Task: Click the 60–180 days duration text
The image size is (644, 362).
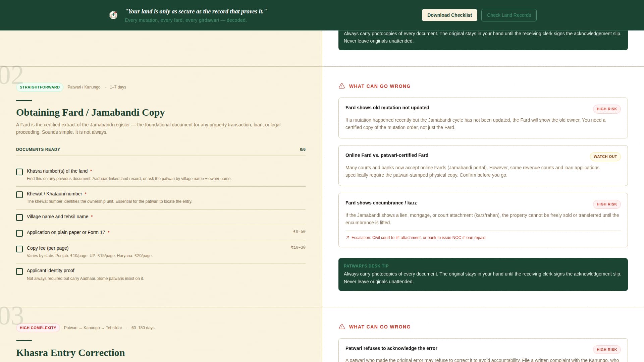Action: click(143, 328)
